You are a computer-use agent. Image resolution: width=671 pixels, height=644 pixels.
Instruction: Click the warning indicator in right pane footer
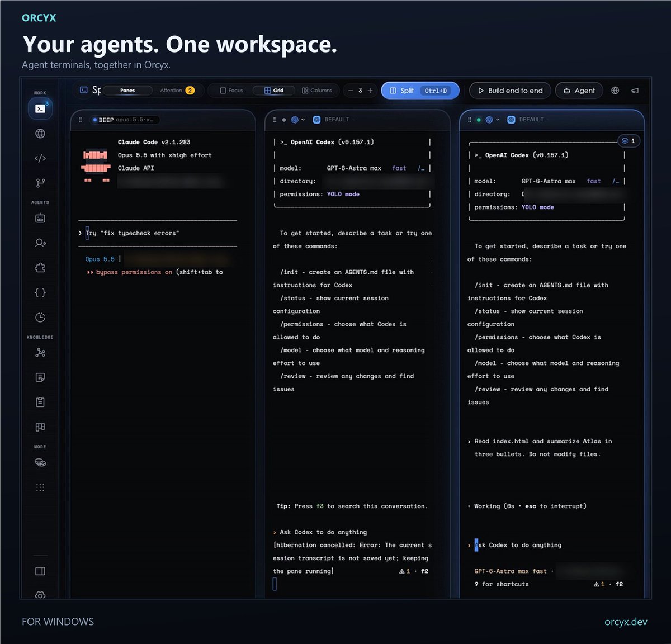click(x=599, y=584)
